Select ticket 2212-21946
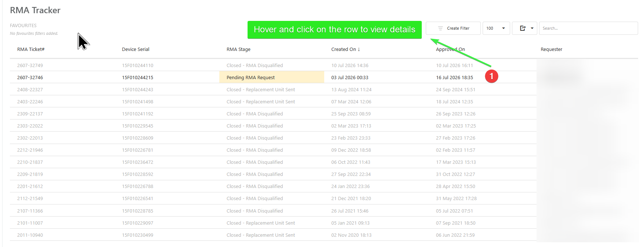644x247 pixels. [30, 150]
